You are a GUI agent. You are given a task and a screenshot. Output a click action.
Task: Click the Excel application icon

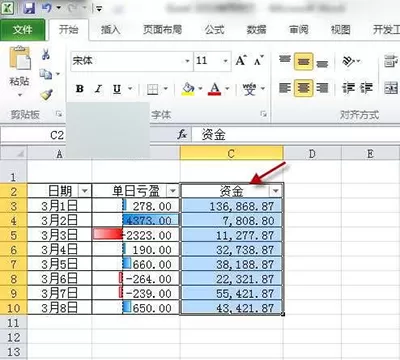click(x=7, y=8)
